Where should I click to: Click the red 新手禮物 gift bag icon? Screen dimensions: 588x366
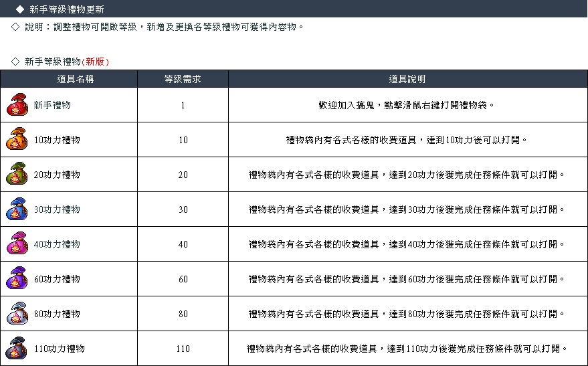point(17,104)
